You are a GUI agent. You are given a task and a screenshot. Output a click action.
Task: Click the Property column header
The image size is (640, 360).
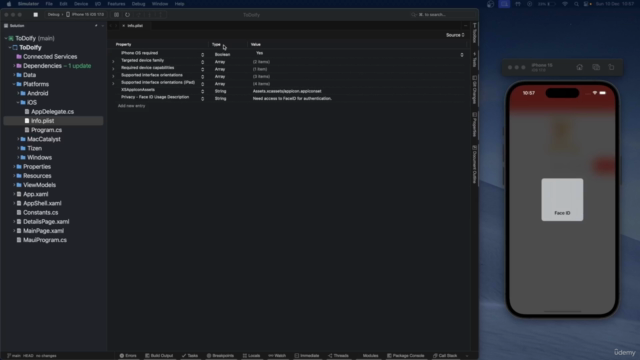123,44
